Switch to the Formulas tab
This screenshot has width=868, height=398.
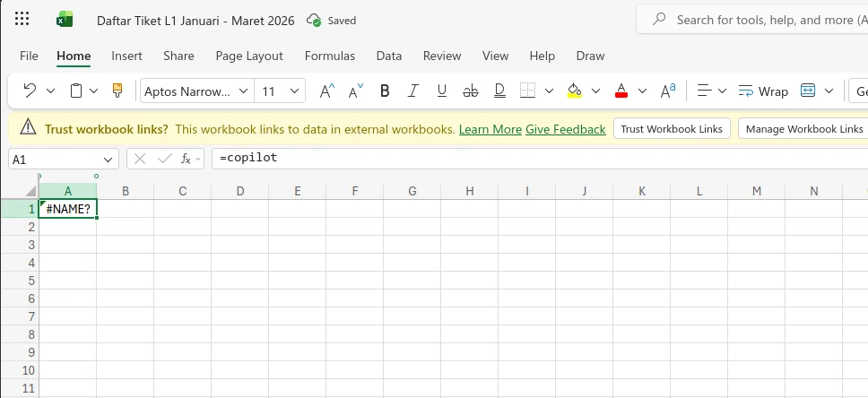pyautogui.click(x=330, y=56)
